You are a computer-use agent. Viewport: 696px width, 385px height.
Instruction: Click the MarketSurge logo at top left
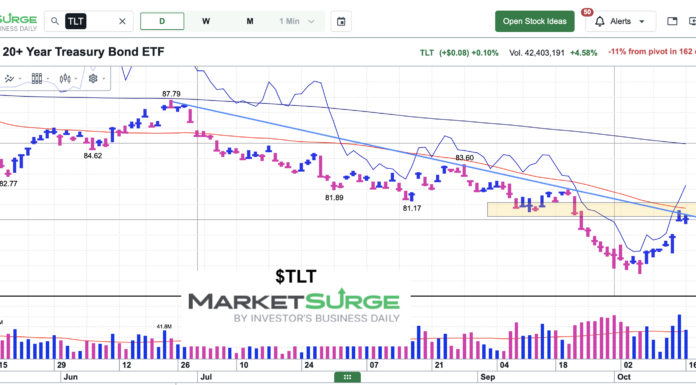click(18, 22)
